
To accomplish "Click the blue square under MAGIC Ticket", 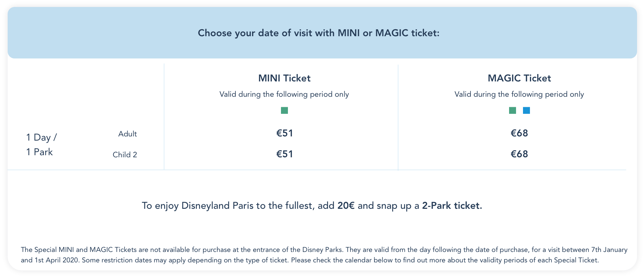I will coord(526,110).
